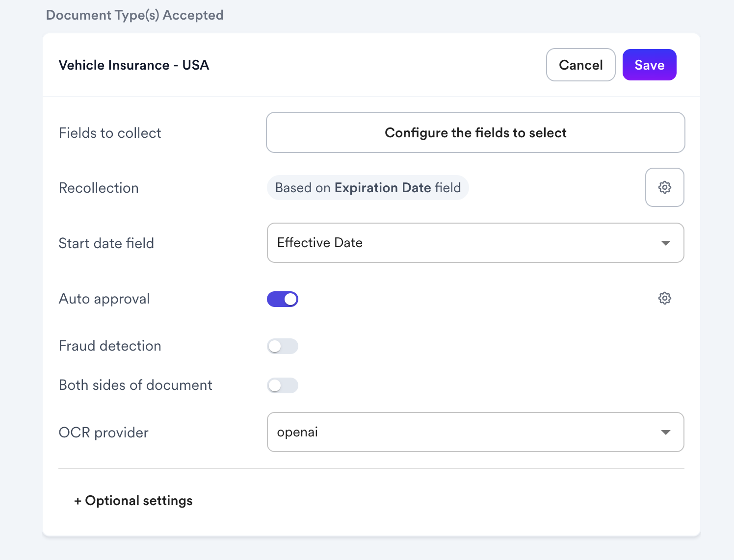Viewport: 734px width, 560px height.
Task: Enable the Fraud detection toggle
Action: pyautogui.click(x=283, y=346)
